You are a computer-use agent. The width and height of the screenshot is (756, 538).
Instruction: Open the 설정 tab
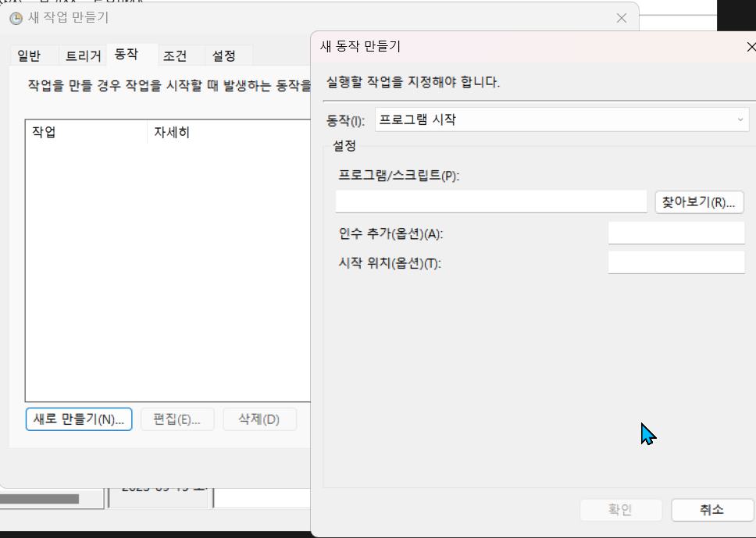point(223,56)
